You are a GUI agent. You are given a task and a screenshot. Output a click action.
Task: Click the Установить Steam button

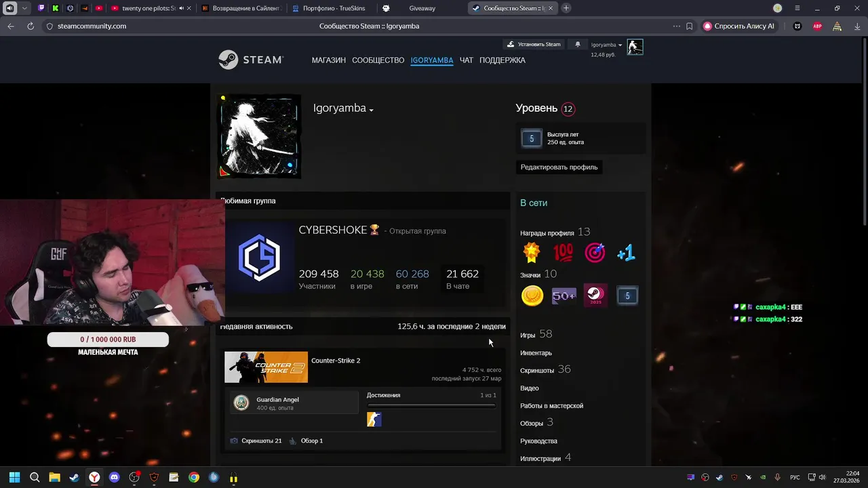coord(534,44)
